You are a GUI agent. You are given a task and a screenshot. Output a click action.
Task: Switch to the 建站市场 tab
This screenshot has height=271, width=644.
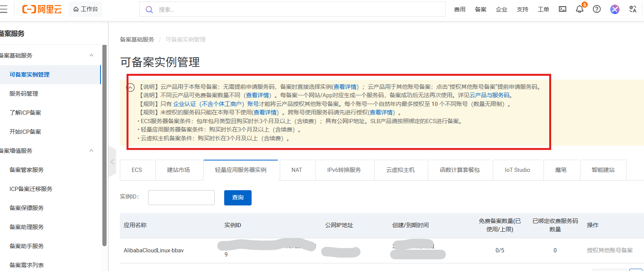click(x=179, y=170)
